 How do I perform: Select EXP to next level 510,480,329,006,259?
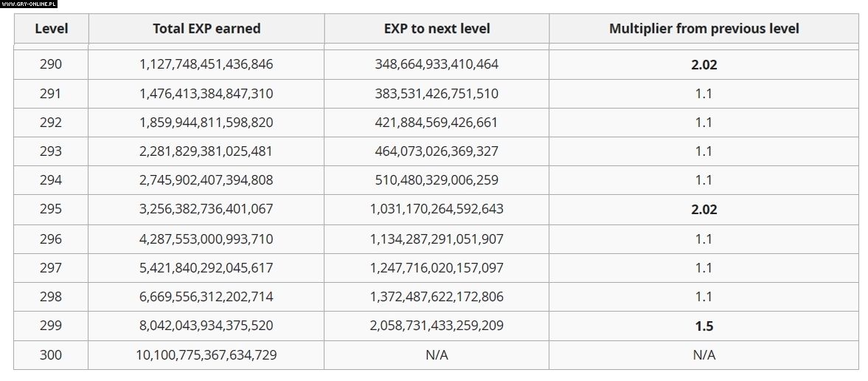437,180
